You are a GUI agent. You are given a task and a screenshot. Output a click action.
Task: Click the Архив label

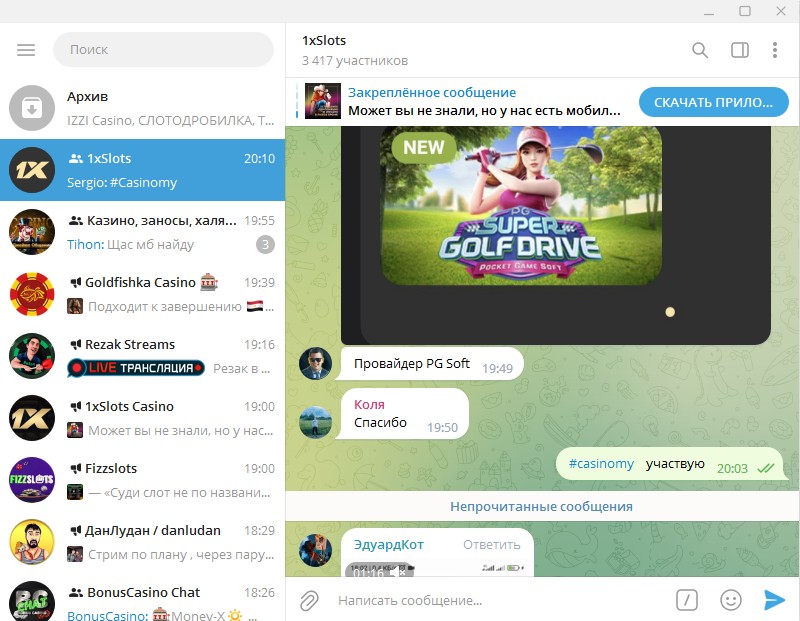87,96
